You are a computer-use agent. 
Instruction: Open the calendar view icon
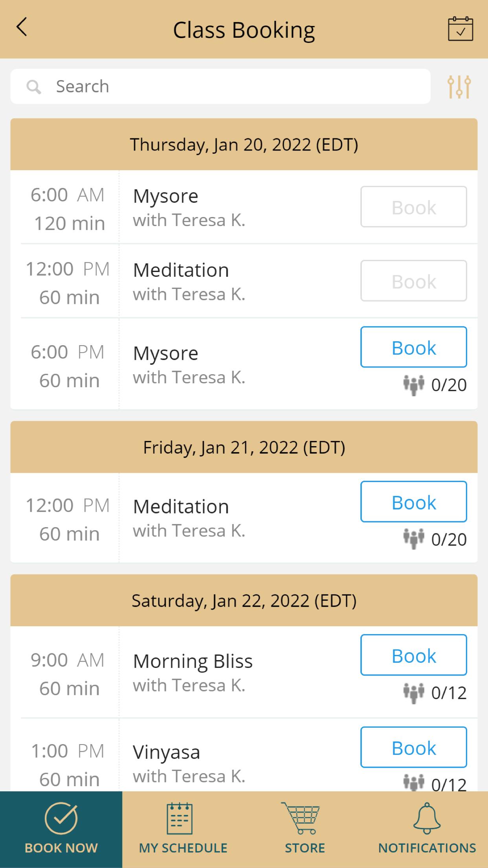click(460, 29)
